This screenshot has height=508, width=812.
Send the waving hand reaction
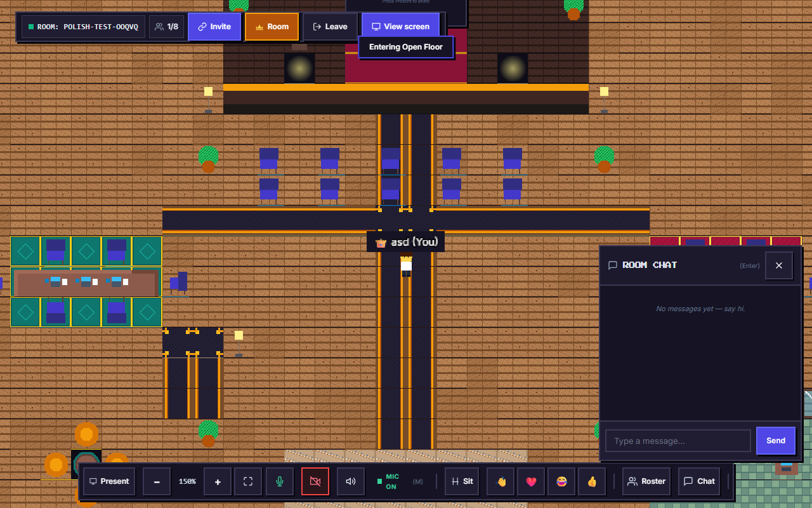(x=501, y=481)
